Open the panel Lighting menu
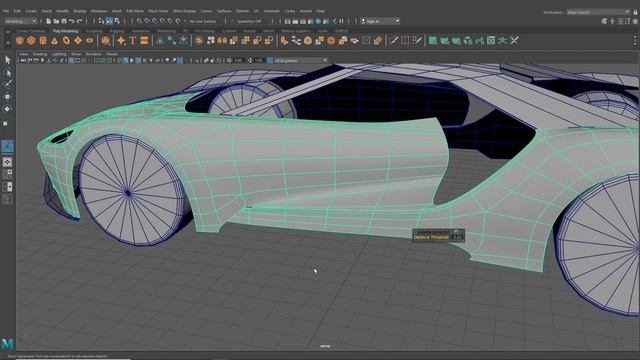640x360 pixels. point(59,54)
